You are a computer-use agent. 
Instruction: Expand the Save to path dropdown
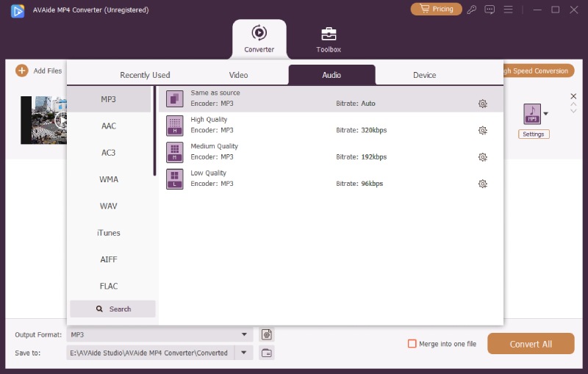(x=244, y=353)
